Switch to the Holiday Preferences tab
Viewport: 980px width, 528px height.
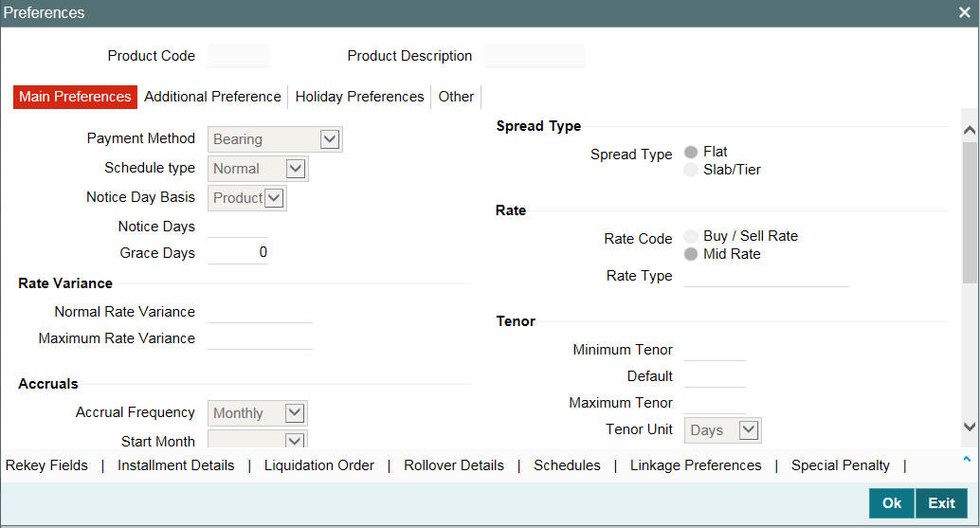pyautogui.click(x=359, y=97)
